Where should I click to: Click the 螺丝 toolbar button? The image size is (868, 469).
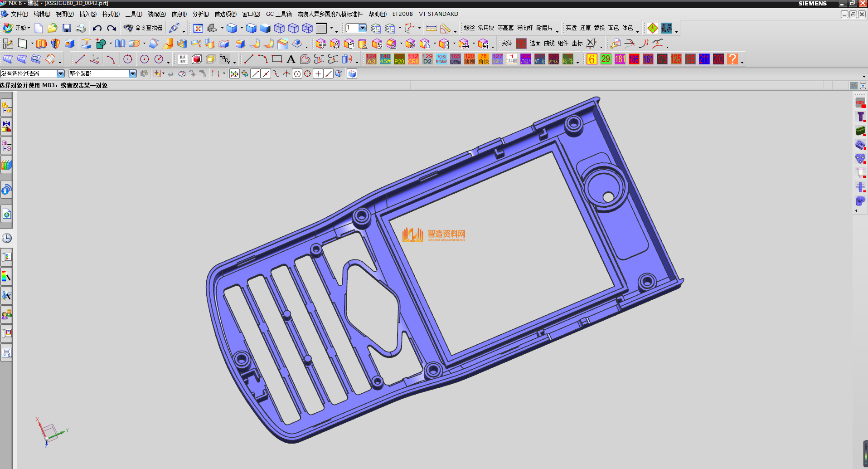[x=469, y=28]
